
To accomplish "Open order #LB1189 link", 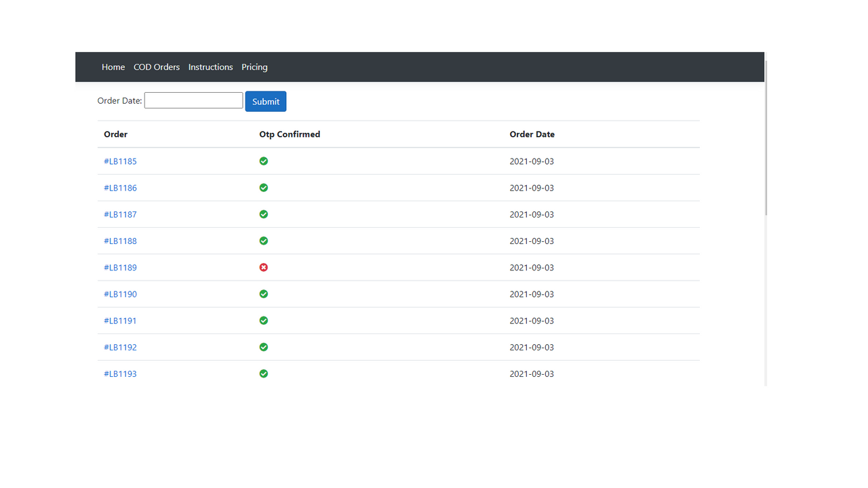I will point(120,267).
